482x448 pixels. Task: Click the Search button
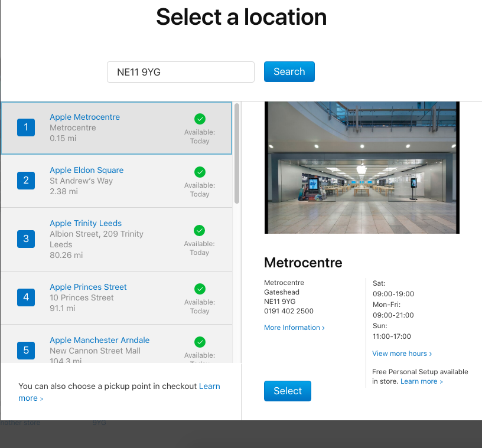coord(289,71)
